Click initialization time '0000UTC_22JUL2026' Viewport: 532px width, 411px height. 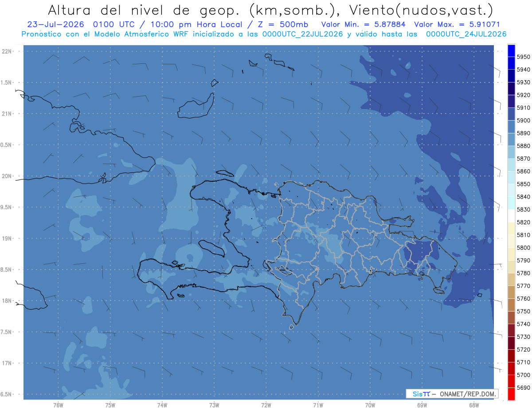[303, 34]
